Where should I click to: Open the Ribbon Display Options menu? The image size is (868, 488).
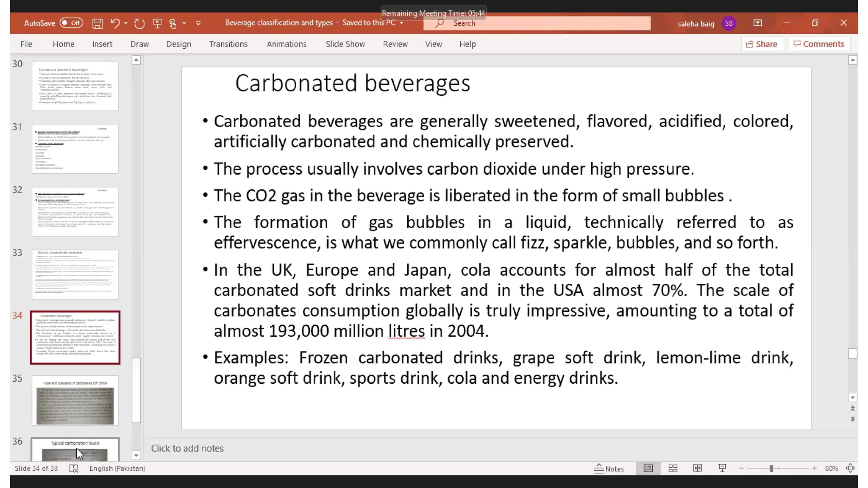point(757,23)
